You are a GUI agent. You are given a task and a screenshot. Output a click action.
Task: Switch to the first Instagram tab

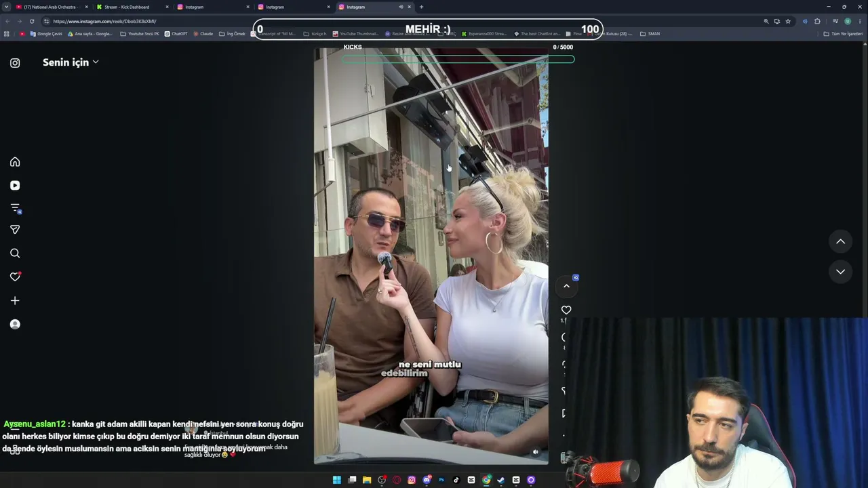tap(213, 7)
